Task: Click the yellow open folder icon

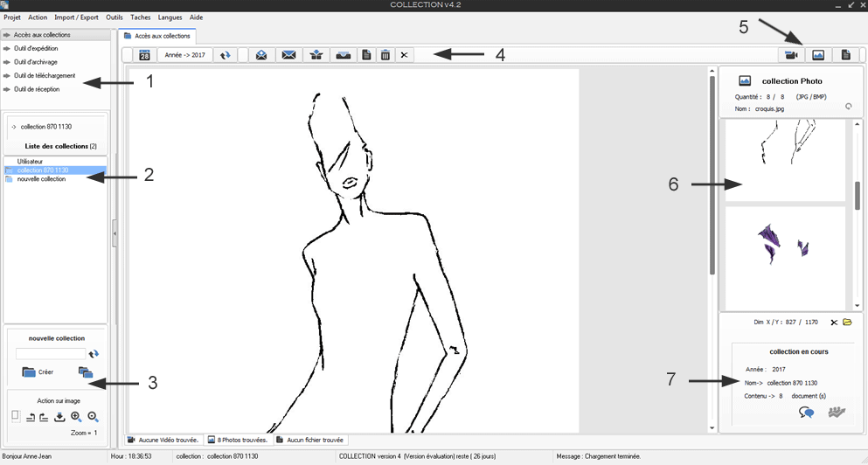Action: pyautogui.click(x=847, y=323)
